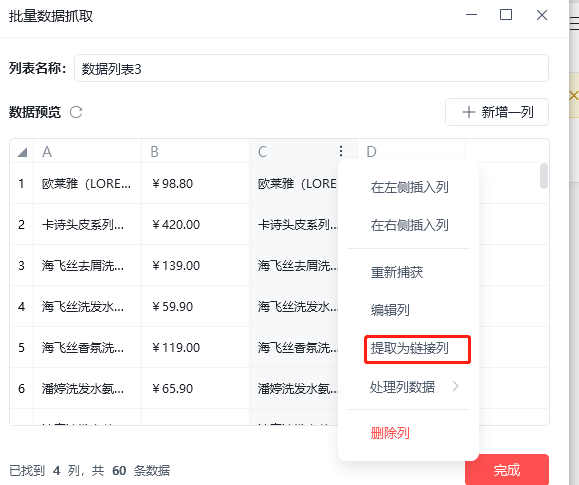The image size is (579, 485).
Task: Click the 列表名称 input field
Action: (x=311, y=68)
